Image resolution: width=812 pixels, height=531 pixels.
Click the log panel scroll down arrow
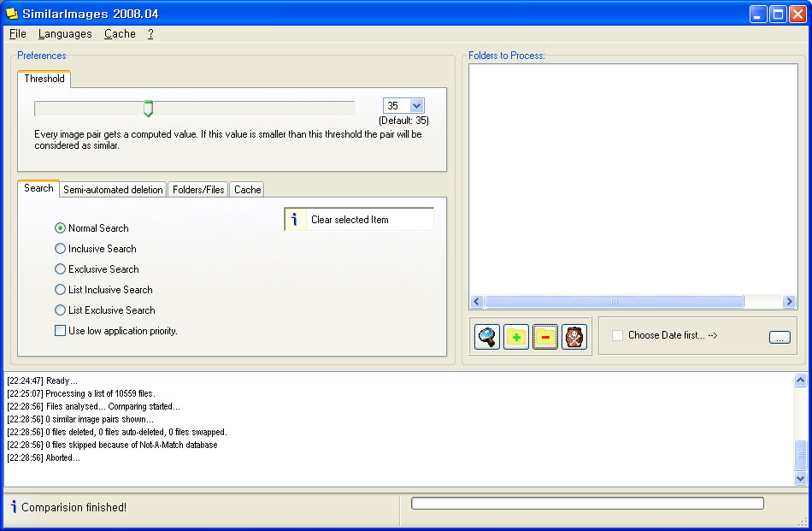[800, 478]
